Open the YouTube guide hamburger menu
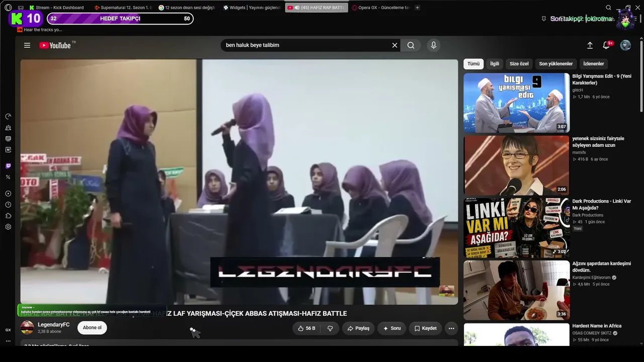The image size is (644, 362). coord(27,45)
